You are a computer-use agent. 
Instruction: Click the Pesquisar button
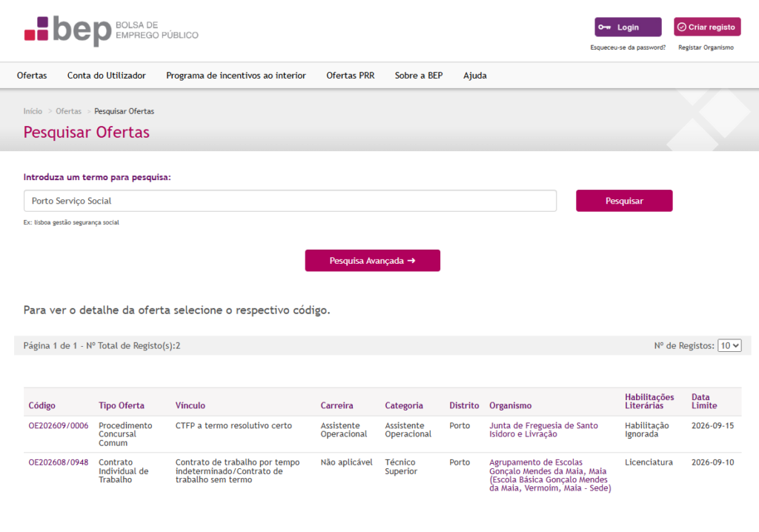624,201
